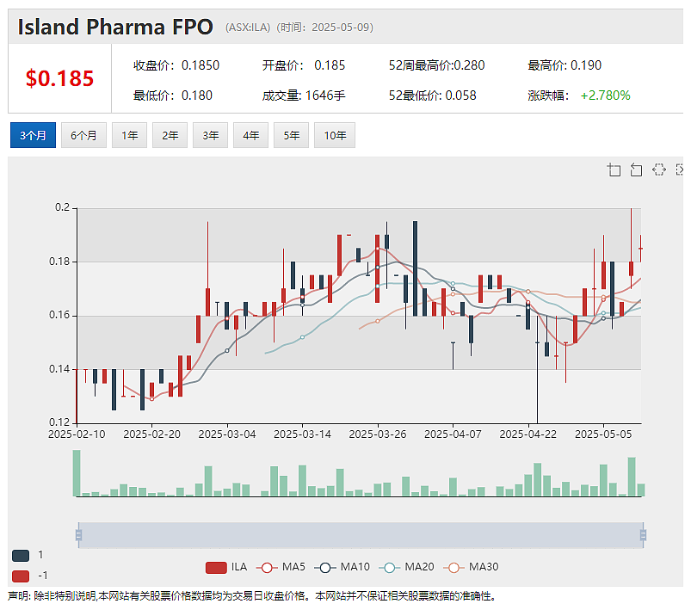Click the Island Pharma FPO title
The image size is (691, 616).
coord(115,27)
